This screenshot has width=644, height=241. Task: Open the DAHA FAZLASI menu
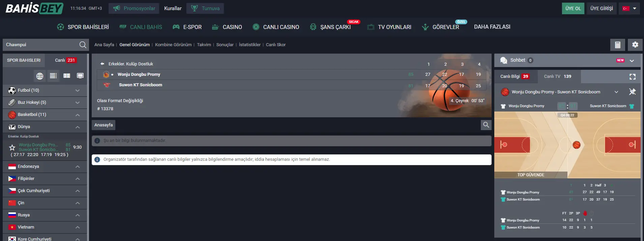[492, 27]
